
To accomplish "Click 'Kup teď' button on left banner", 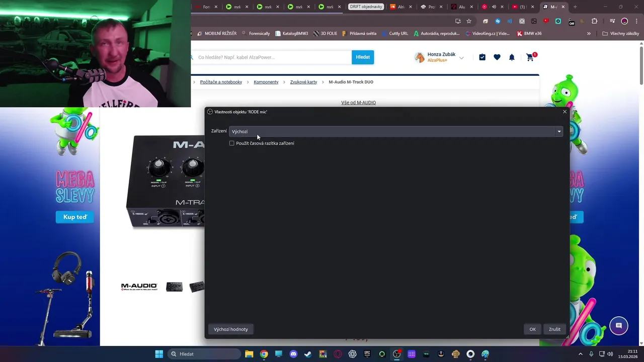I will [75, 217].
